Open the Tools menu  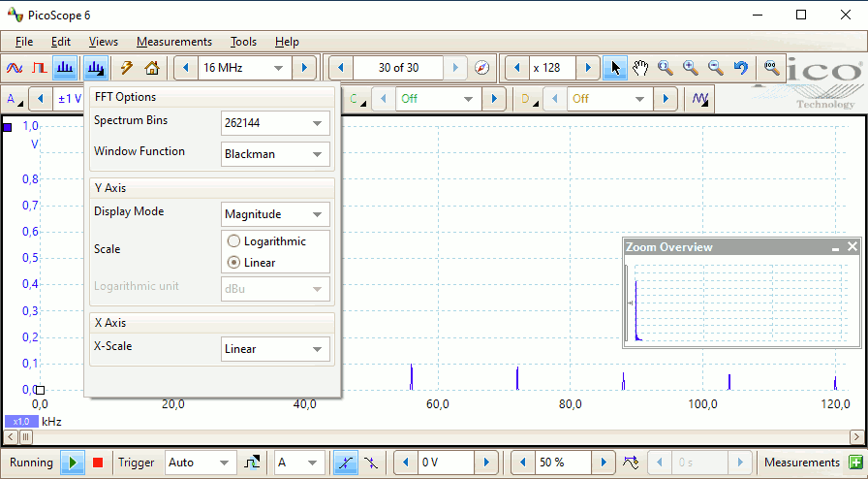point(243,42)
